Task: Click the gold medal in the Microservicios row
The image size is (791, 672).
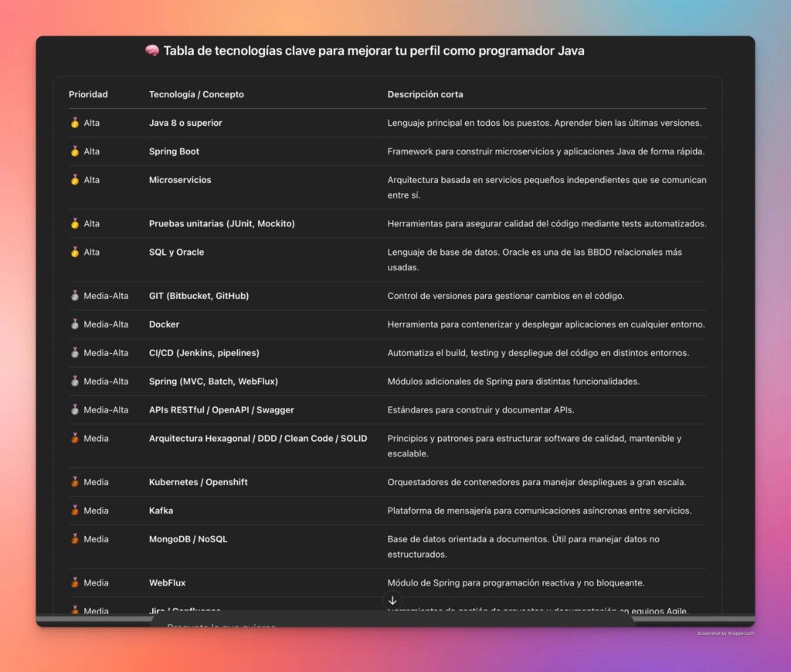Action: click(75, 180)
